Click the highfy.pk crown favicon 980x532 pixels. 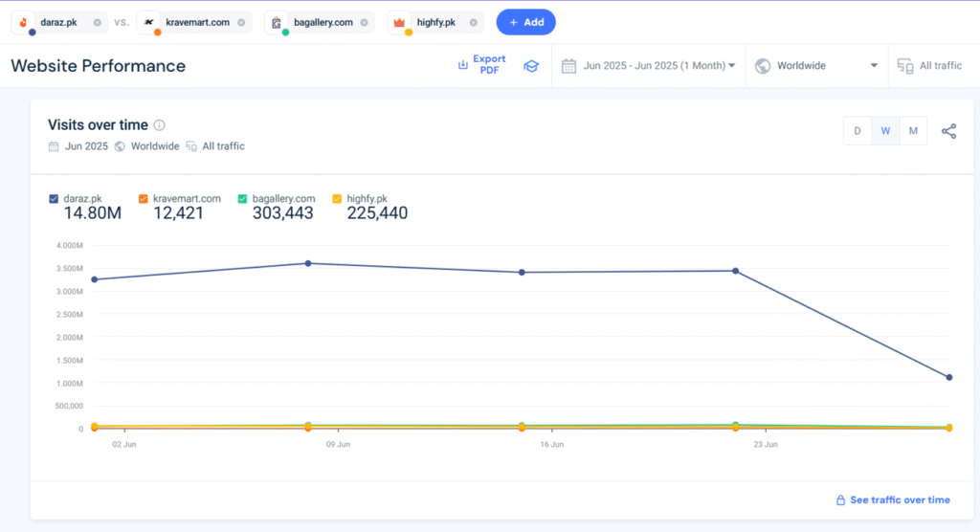click(401, 22)
